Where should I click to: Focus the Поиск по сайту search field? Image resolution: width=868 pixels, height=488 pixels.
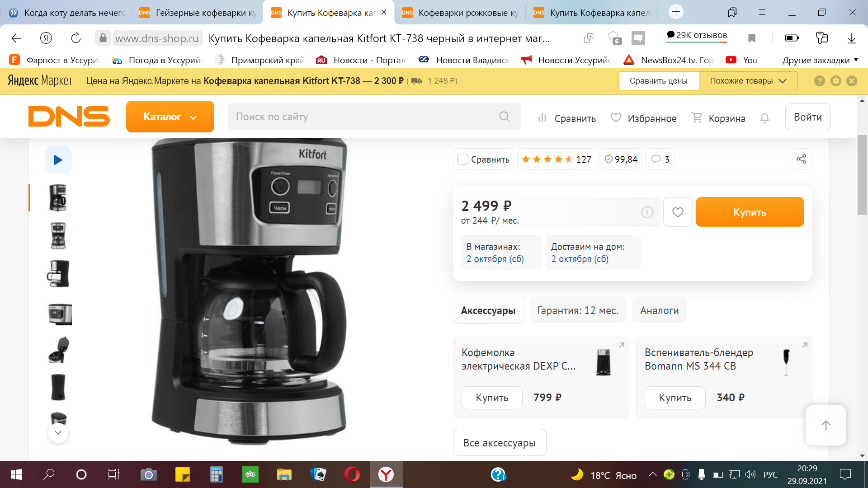(374, 117)
